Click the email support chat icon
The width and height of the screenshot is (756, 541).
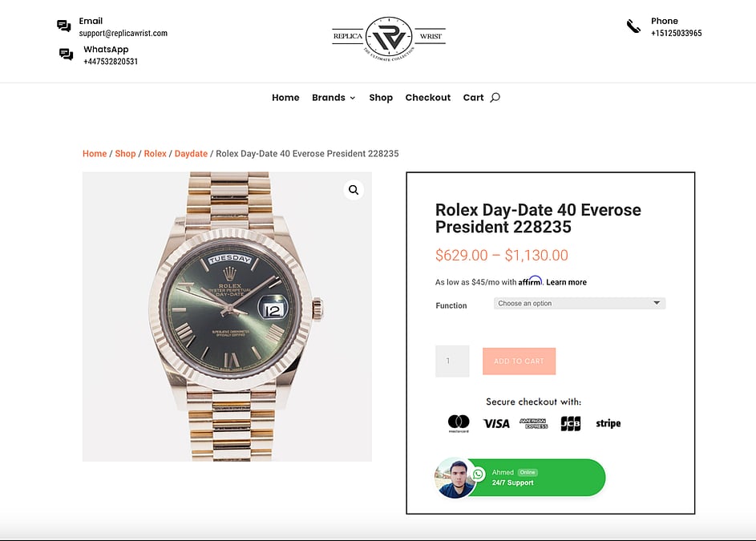coord(64,25)
